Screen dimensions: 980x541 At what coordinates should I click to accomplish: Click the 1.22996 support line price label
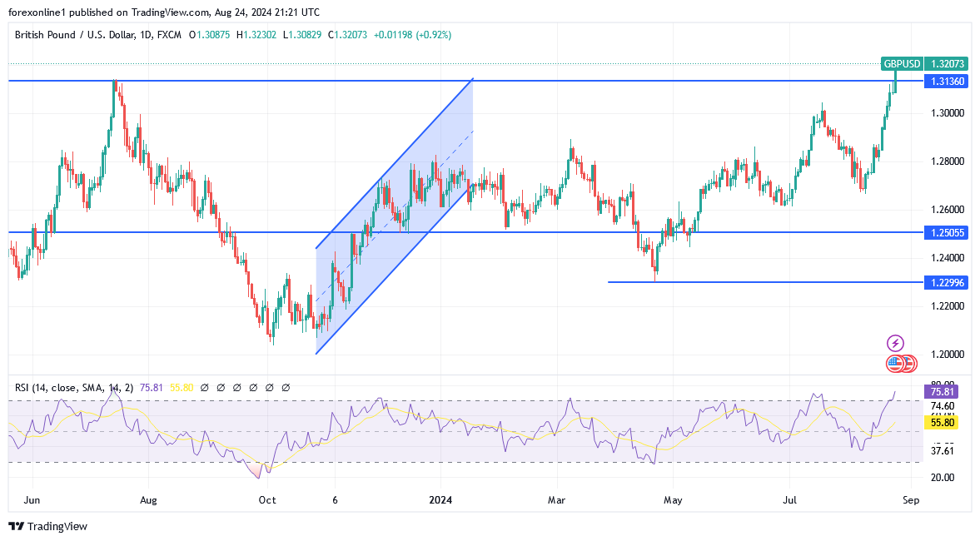(947, 282)
